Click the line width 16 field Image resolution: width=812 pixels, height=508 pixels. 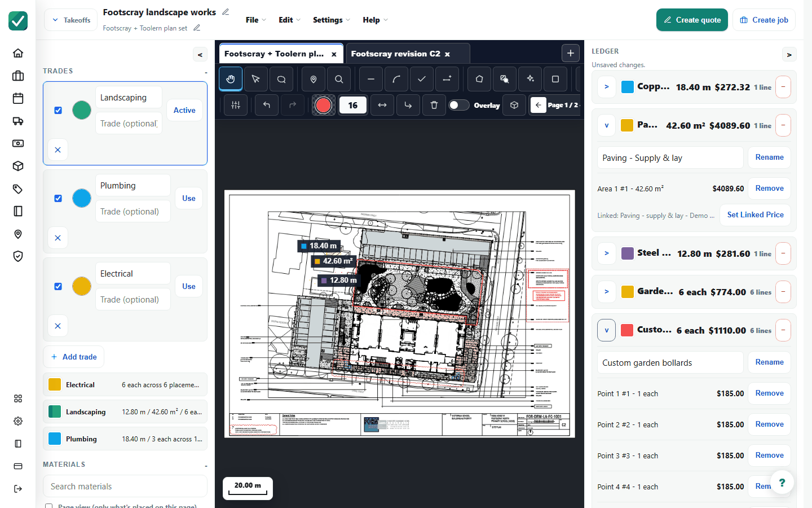(x=353, y=105)
